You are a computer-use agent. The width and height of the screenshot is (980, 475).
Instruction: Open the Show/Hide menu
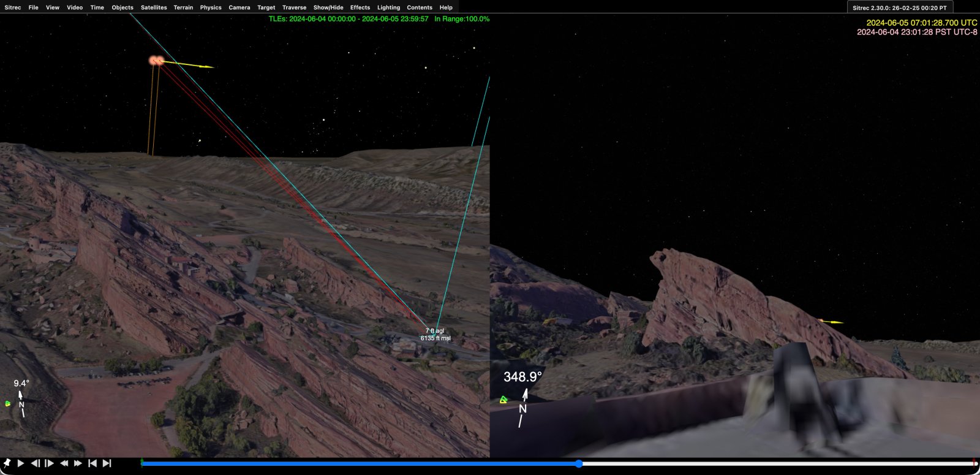pos(328,7)
